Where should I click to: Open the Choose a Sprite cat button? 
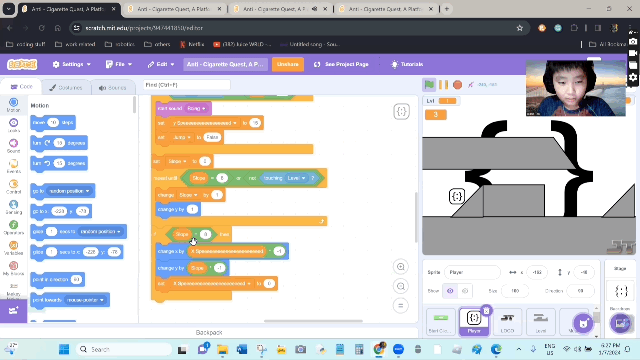583,323
